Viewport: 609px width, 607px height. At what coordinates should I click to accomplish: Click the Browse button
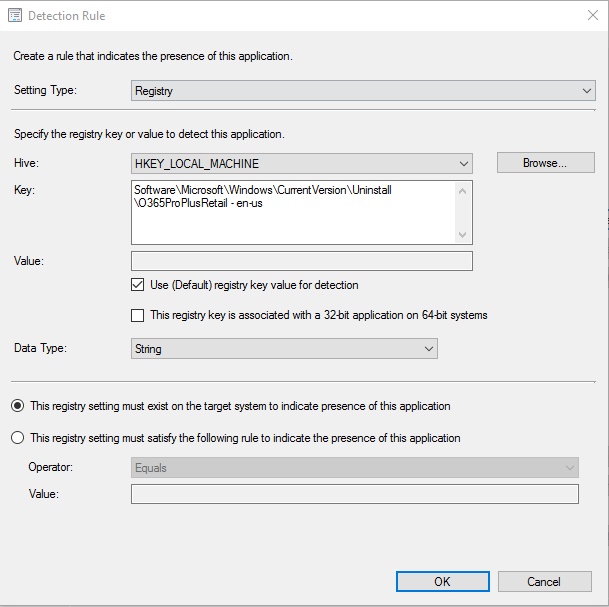pos(545,163)
